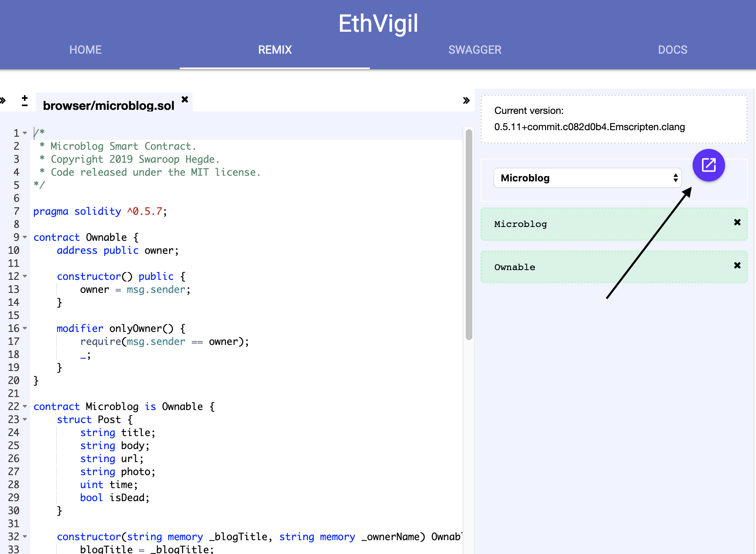This screenshot has width=756, height=554.
Task: Click 'contract Microblog is Ownable {' text
Action: pos(124,406)
